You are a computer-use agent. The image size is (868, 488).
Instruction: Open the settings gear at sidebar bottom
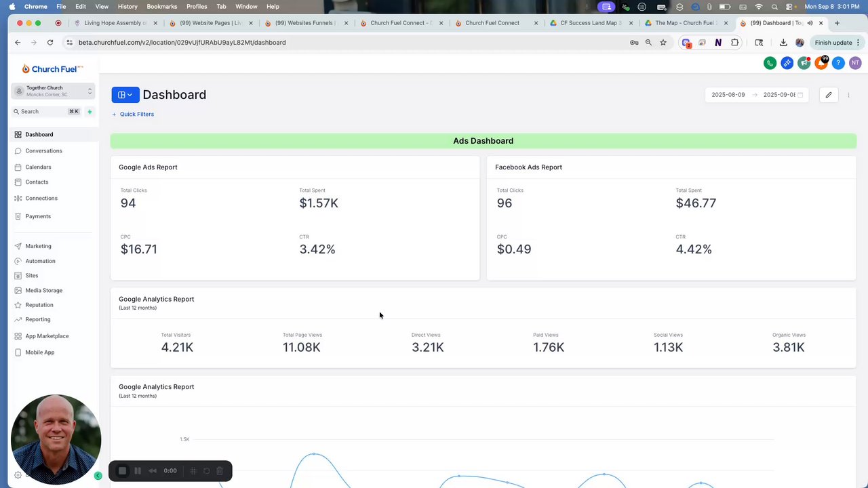18,476
